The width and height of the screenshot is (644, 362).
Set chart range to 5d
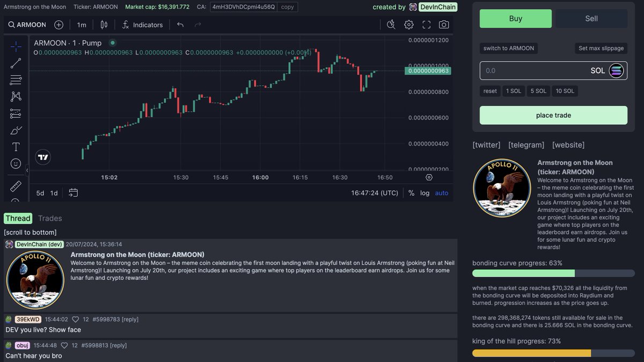click(40, 193)
